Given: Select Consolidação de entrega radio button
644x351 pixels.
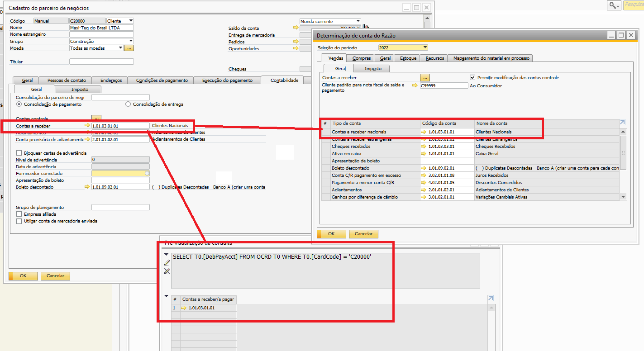Looking at the screenshot, I should click(x=129, y=104).
